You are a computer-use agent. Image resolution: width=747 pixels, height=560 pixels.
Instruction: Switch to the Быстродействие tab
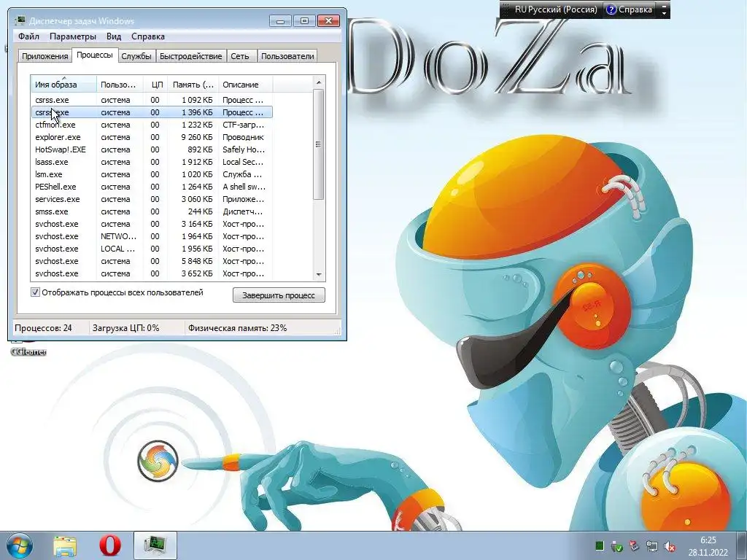click(190, 56)
